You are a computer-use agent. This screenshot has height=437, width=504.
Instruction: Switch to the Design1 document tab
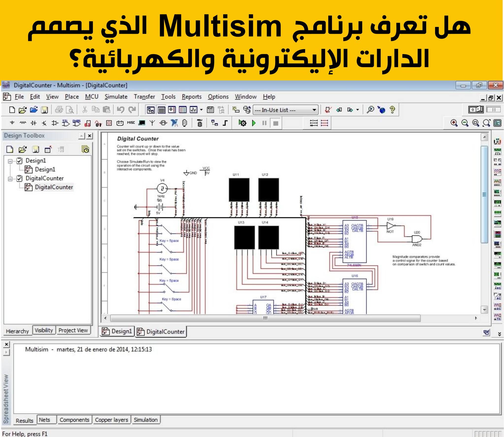[118, 331]
